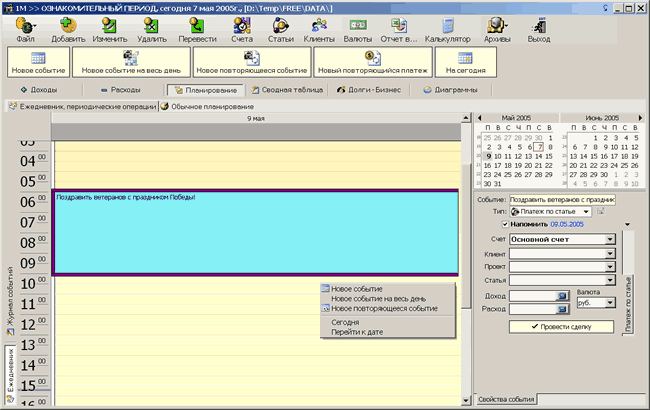Click Новое событие на весь день button

tap(131, 62)
